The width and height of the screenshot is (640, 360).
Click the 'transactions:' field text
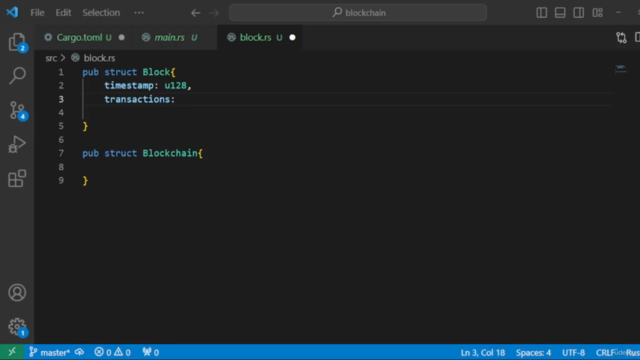point(140,99)
